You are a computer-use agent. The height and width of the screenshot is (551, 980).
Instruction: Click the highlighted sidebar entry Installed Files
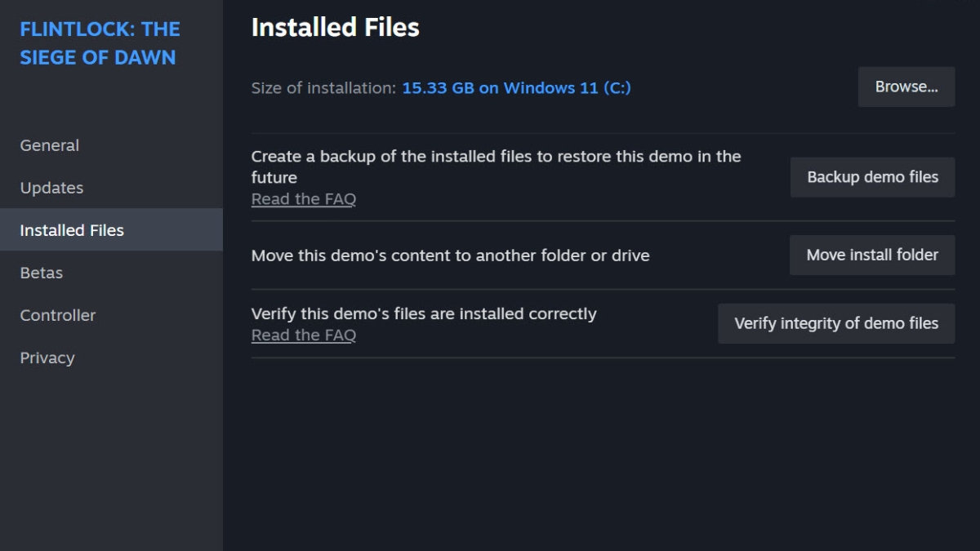[72, 230]
